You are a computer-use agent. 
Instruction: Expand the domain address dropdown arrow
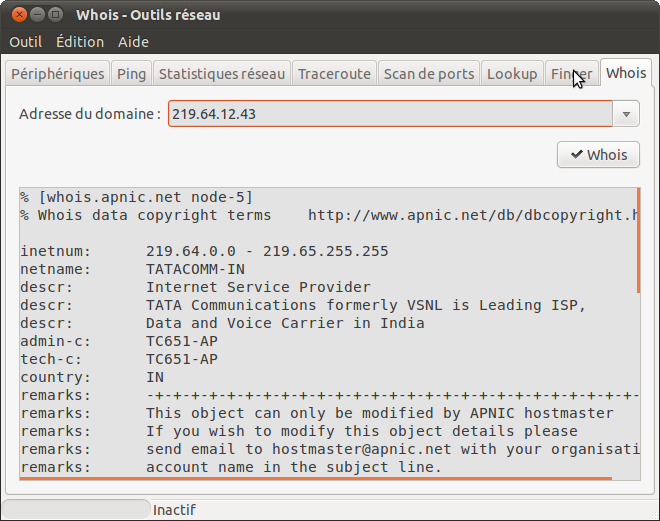[626, 114]
